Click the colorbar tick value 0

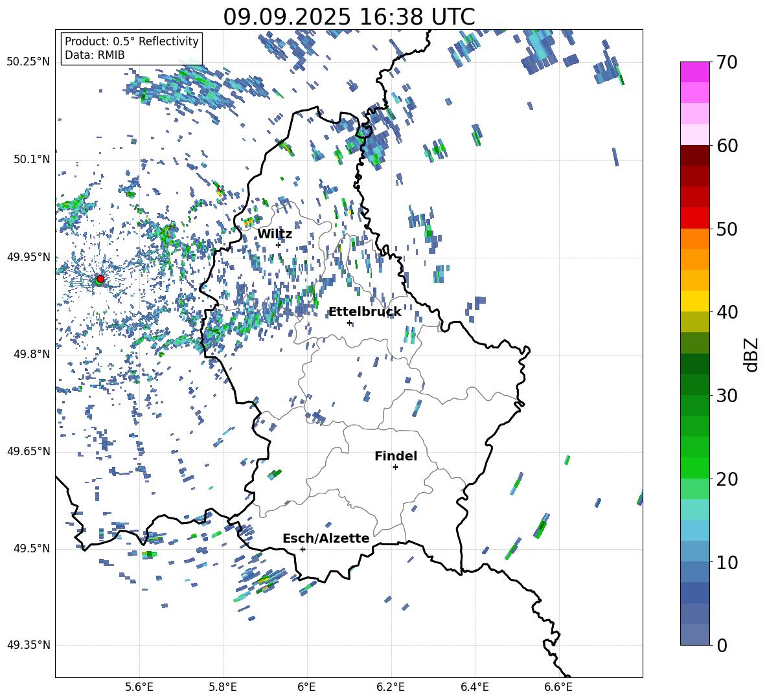722,646
